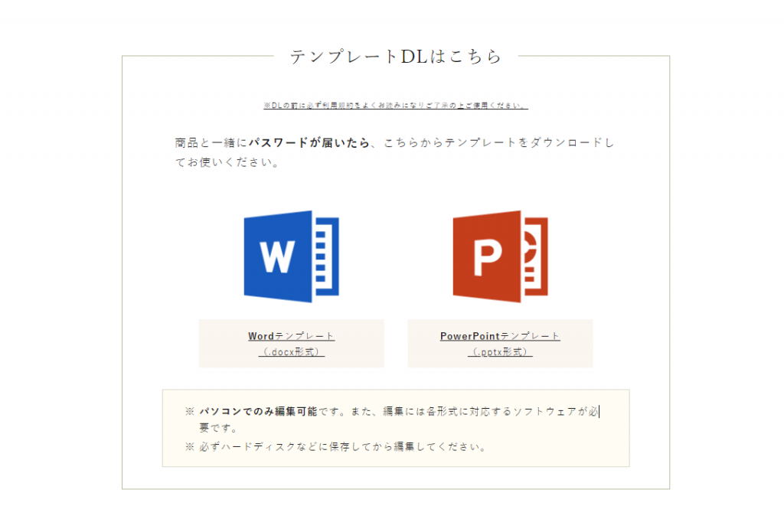Open the Wordテンプレート (.docx形式) download link
This screenshot has height=532, width=784.
pos(291,335)
